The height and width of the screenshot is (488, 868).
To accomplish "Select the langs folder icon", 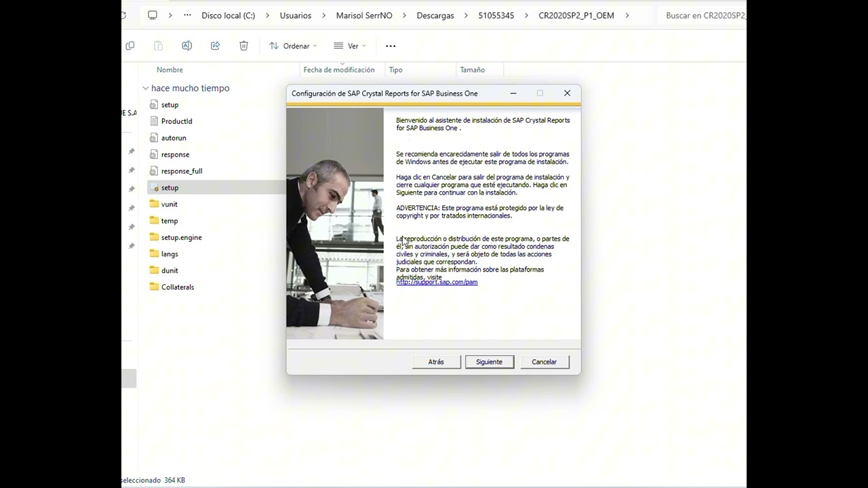I will tap(155, 253).
